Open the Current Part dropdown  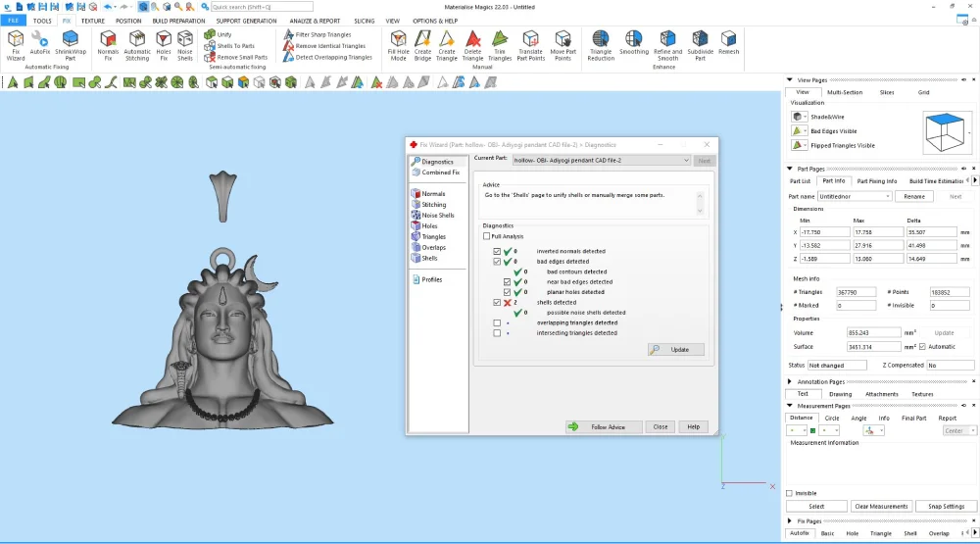tap(602, 161)
